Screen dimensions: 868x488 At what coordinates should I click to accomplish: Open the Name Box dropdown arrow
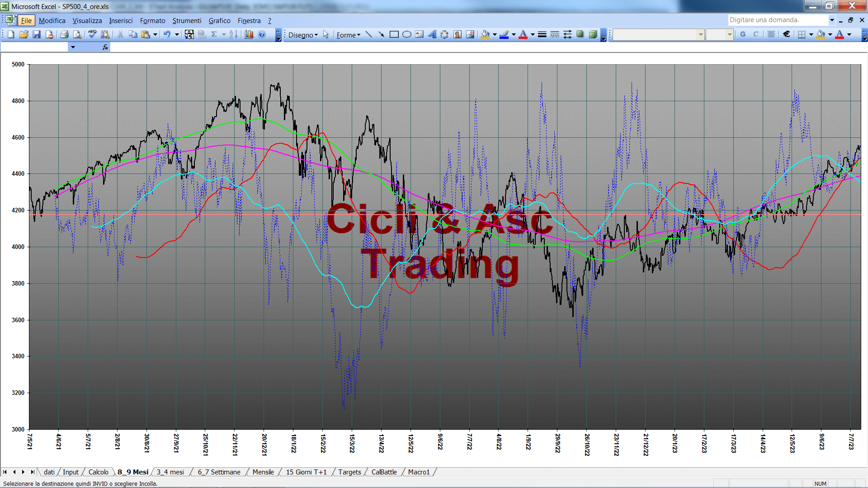[x=73, y=47]
